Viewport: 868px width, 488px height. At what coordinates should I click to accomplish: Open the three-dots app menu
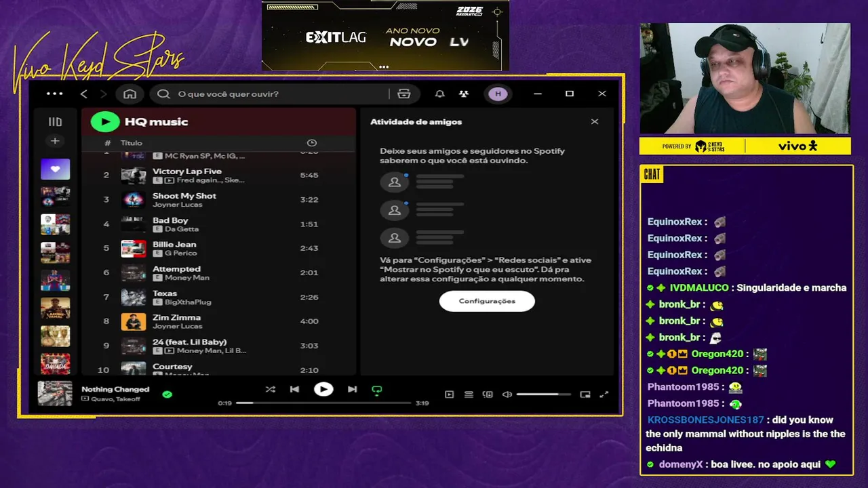click(x=54, y=94)
